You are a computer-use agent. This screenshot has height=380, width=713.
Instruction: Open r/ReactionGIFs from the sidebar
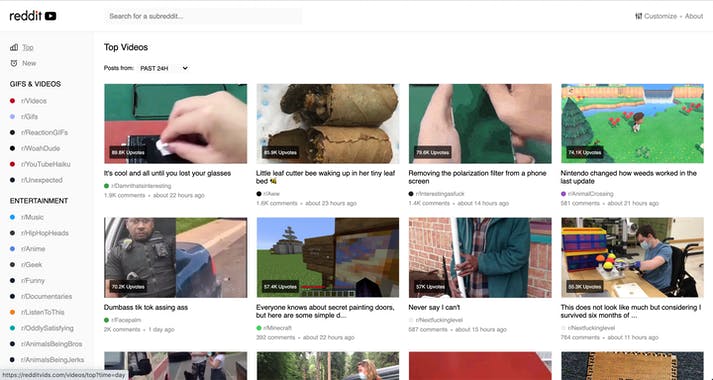tap(44, 133)
